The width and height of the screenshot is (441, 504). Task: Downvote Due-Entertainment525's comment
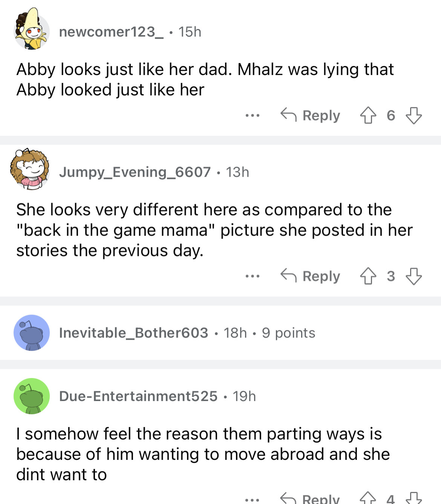pos(413,498)
